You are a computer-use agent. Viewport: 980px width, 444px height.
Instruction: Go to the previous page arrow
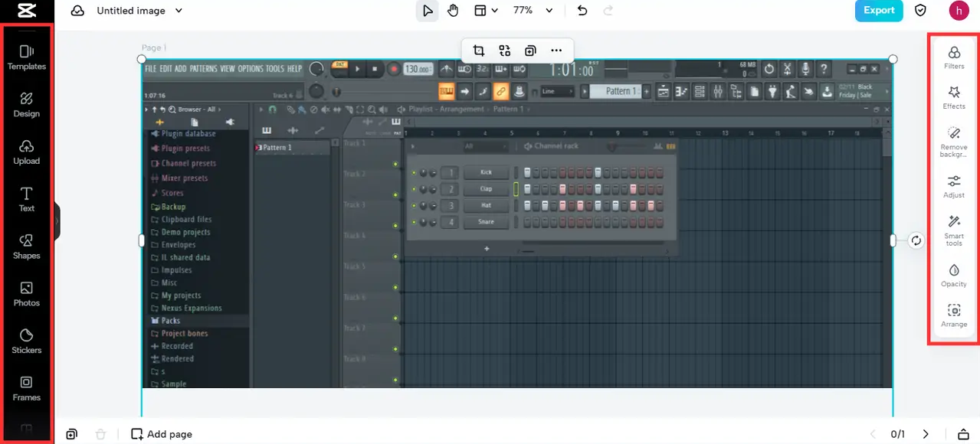pos(872,434)
